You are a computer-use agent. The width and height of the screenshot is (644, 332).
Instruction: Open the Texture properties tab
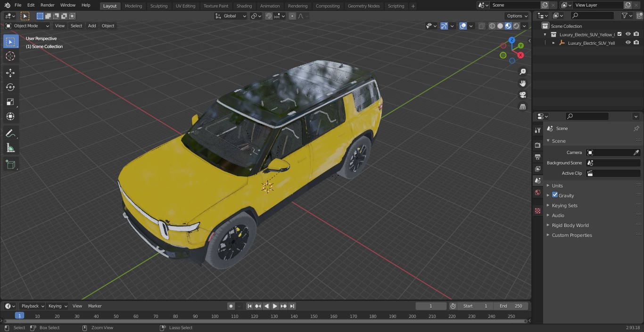[537, 211]
